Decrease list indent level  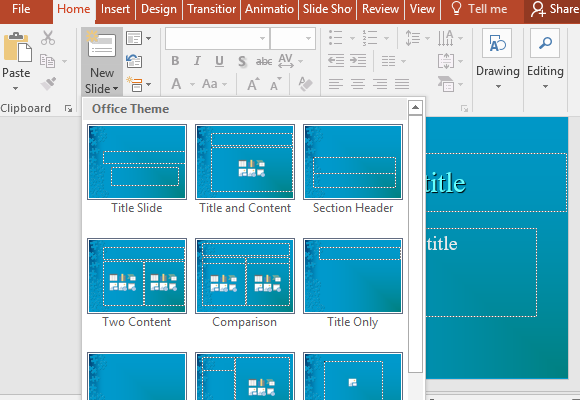point(336,61)
